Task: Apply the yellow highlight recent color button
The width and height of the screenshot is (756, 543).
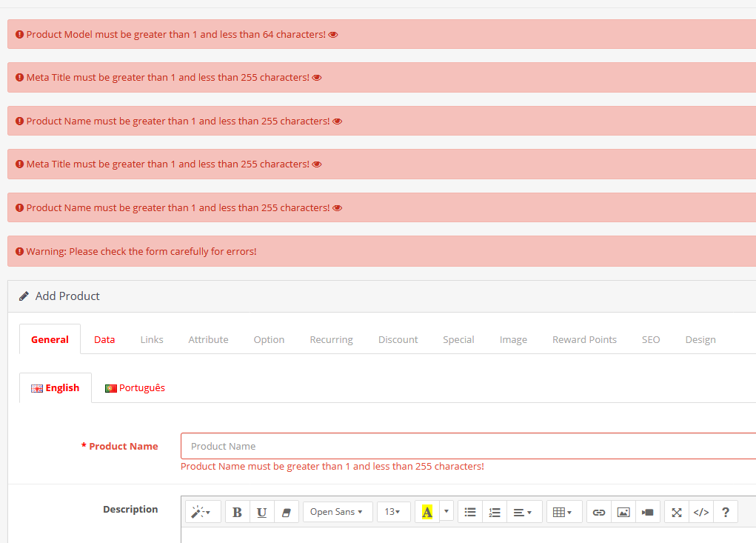Action: coord(427,512)
